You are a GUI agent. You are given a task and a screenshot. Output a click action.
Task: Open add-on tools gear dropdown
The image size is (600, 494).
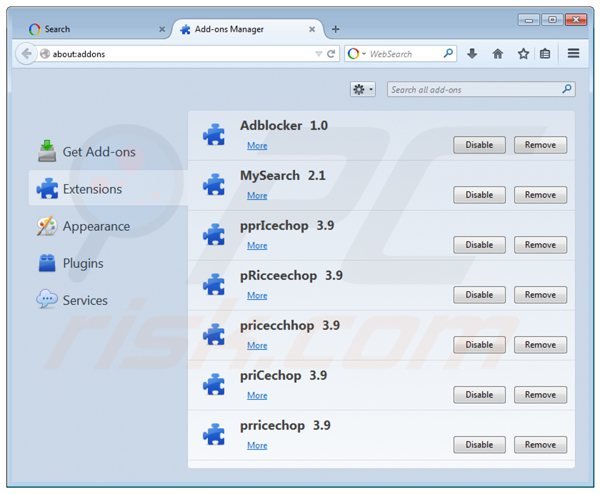pos(363,90)
